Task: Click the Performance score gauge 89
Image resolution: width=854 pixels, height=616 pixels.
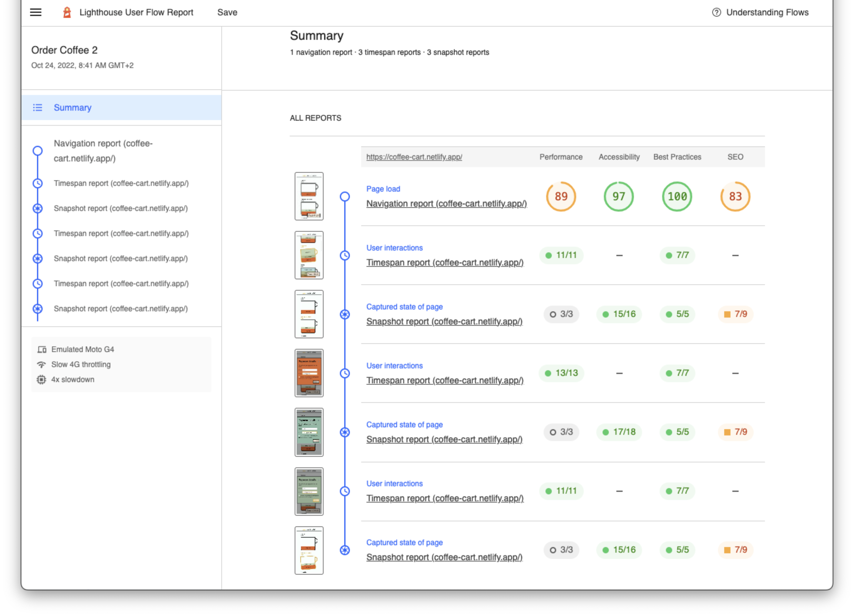Action: [561, 197]
